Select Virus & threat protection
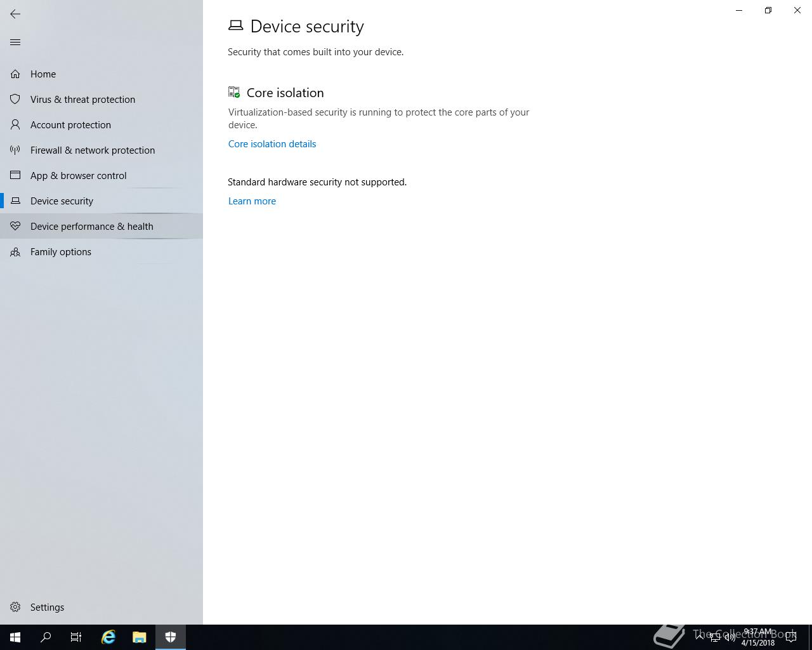 click(101, 100)
